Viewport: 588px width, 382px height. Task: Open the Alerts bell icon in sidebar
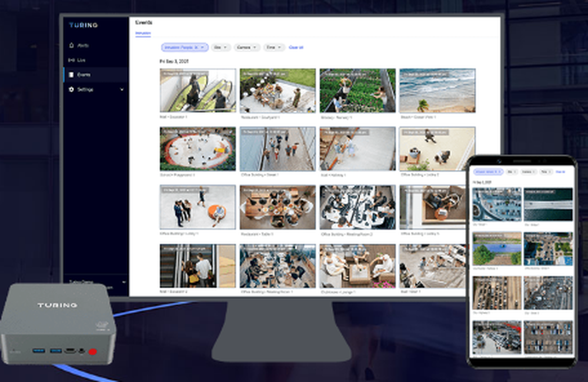[x=71, y=45]
